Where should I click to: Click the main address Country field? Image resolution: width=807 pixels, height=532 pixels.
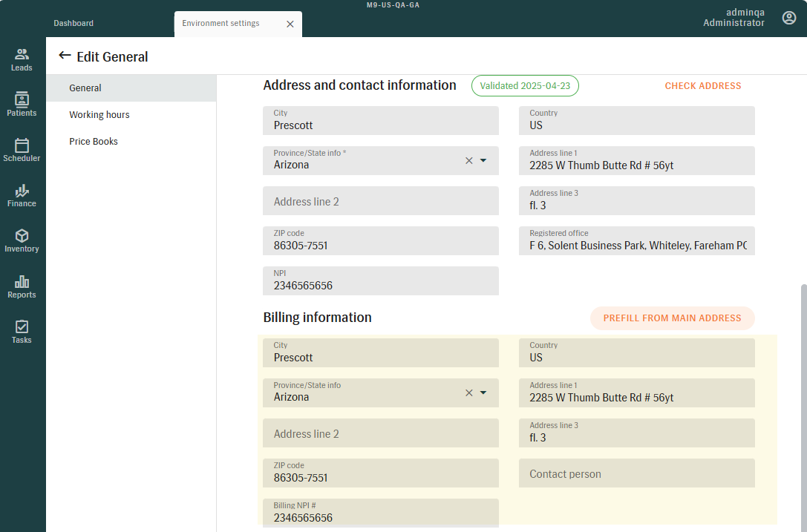click(x=637, y=120)
